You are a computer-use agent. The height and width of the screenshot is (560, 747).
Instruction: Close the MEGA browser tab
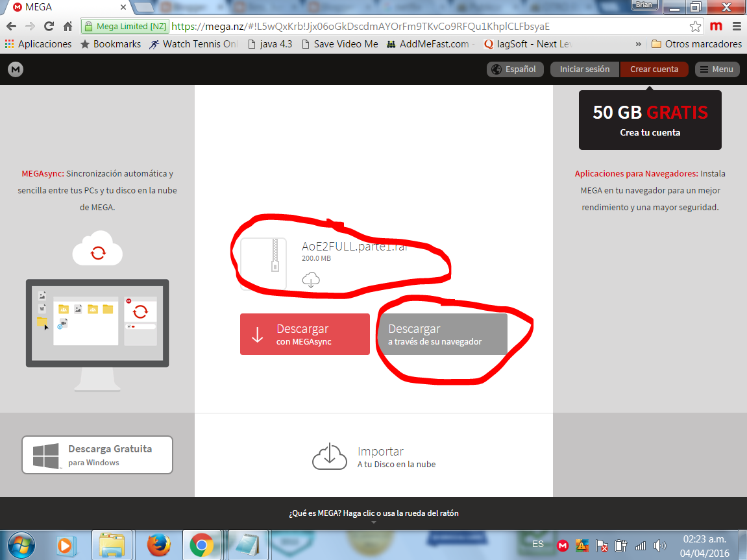[123, 8]
